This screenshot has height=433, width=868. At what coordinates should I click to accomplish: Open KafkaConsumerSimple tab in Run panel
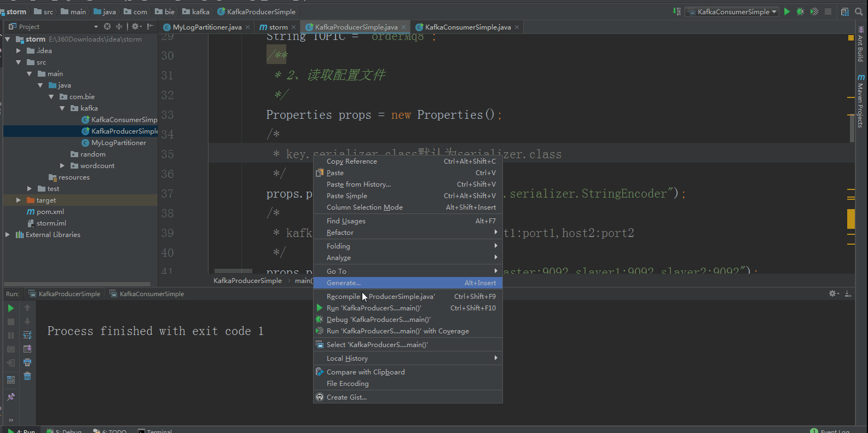tap(147, 294)
